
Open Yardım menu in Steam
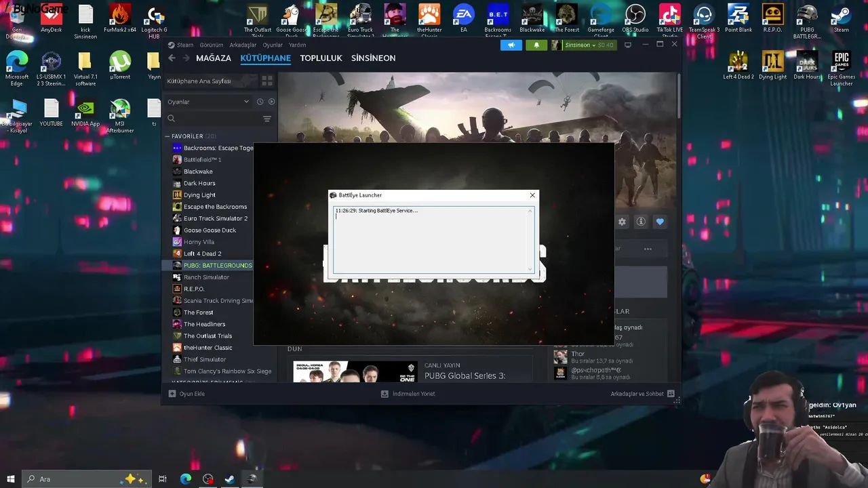pyautogui.click(x=297, y=45)
